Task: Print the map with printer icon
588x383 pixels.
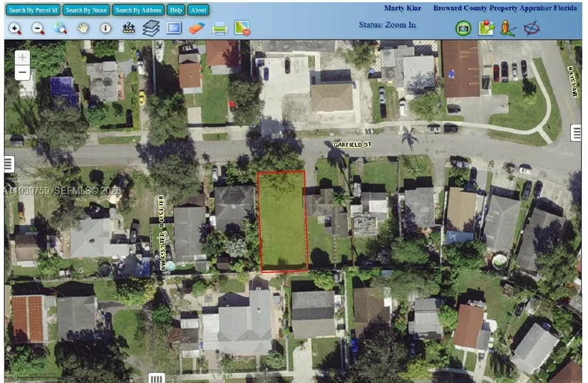Action: point(220,28)
